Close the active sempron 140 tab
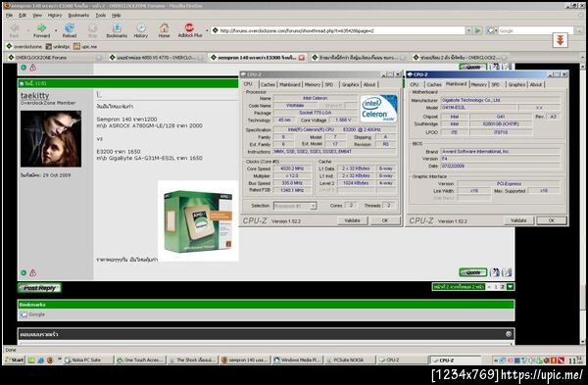This screenshot has height=385, width=588. point(302,58)
